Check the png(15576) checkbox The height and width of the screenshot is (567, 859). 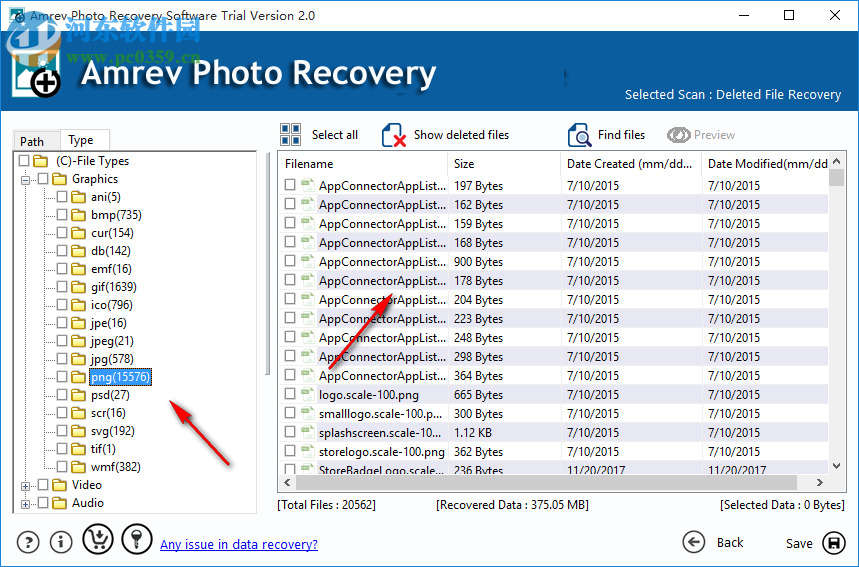pyautogui.click(x=62, y=376)
